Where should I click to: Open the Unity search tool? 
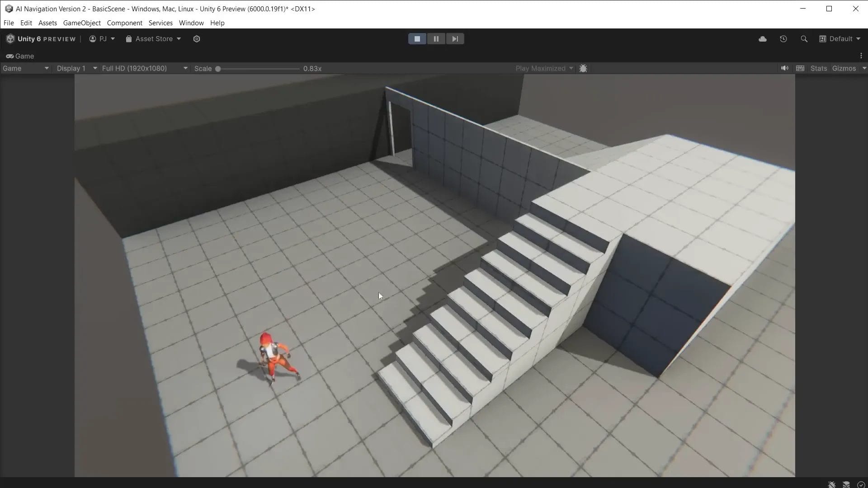[x=804, y=39]
